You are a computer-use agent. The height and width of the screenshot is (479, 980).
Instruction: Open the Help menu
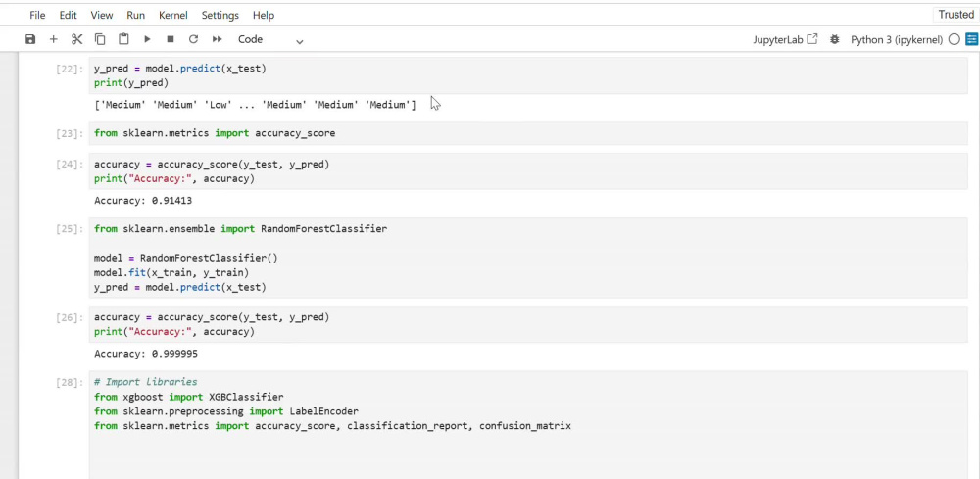click(263, 15)
